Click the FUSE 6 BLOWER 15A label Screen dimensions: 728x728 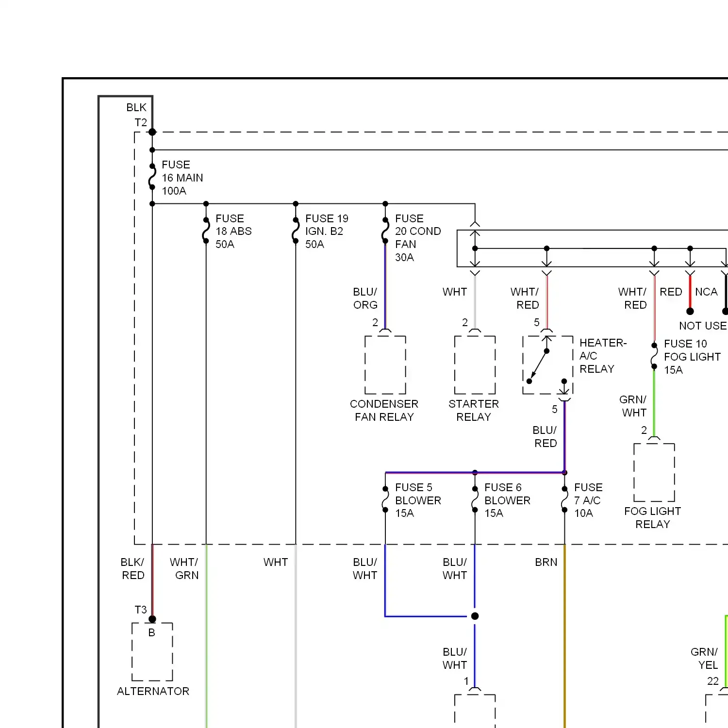click(x=507, y=500)
